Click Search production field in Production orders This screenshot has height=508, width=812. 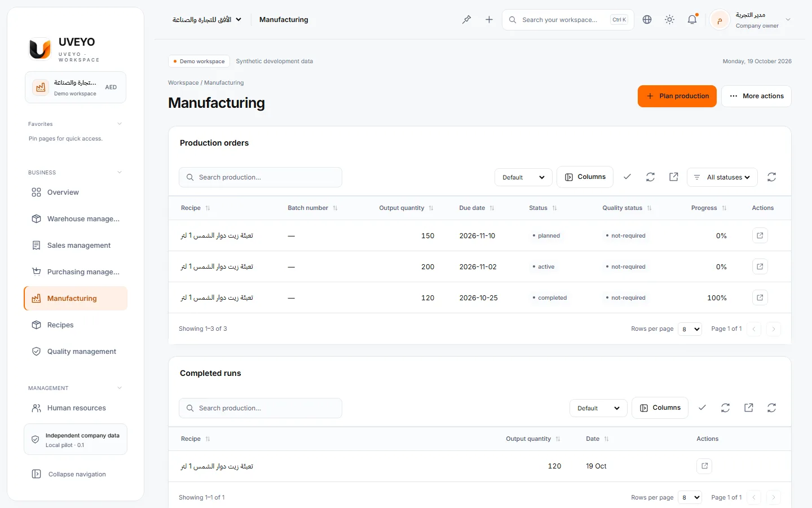point(261,177)
